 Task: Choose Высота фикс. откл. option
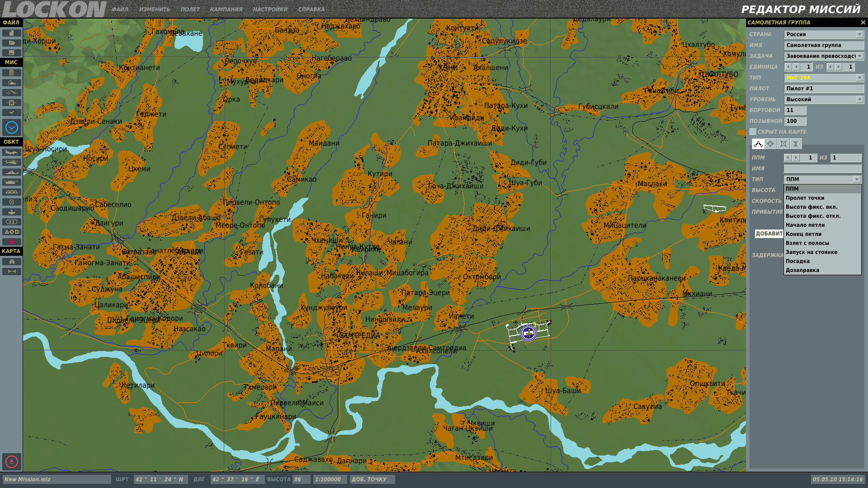click(822, 216)
